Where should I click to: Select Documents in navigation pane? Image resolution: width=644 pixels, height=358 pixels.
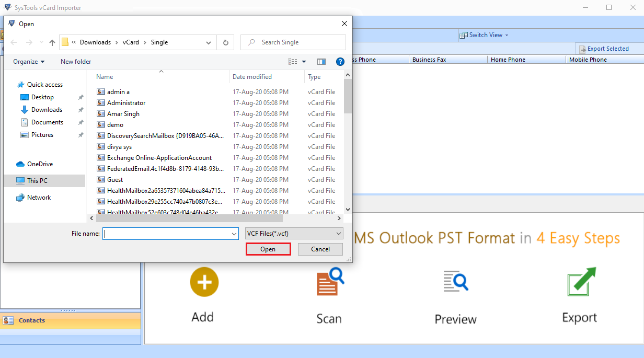tap(47, 122)
